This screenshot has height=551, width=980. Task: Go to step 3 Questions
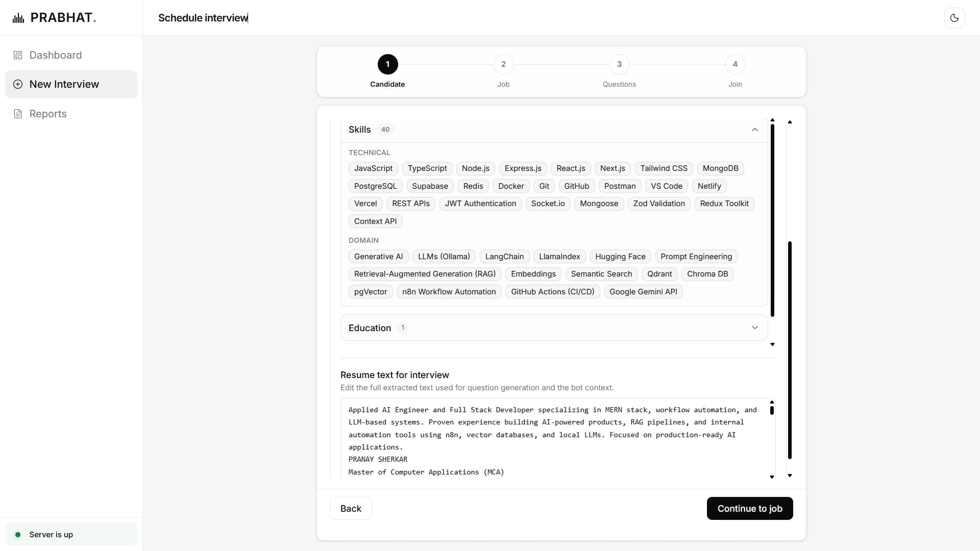(619, 64)
